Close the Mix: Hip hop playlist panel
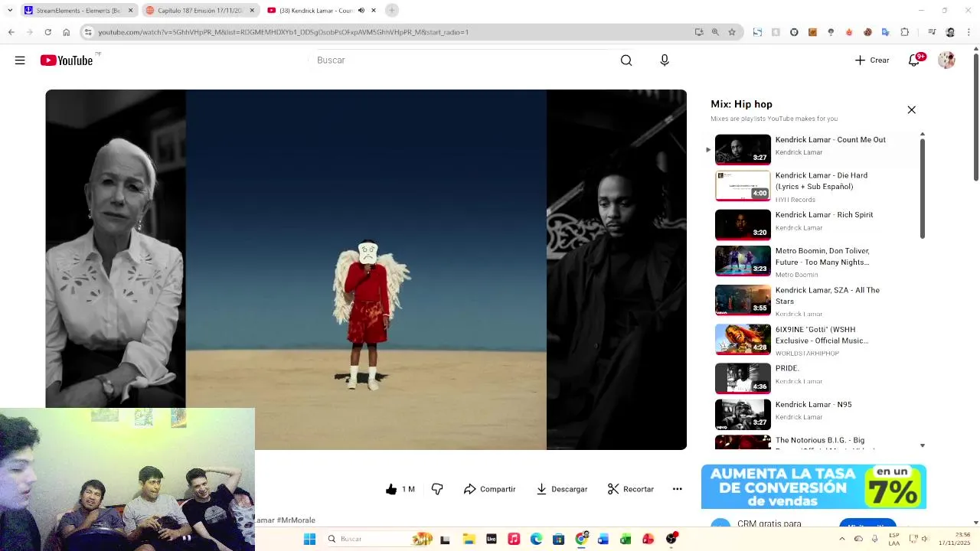Screen dimensions: 980x551 click(911, 110)
